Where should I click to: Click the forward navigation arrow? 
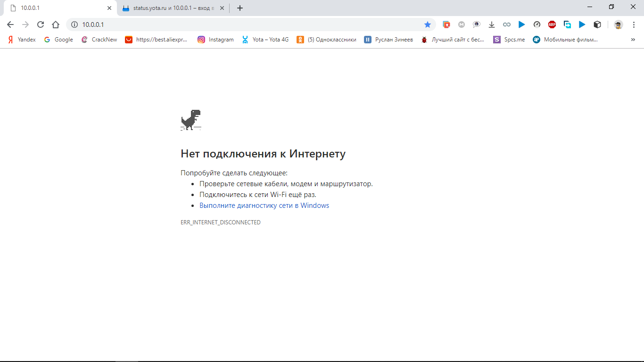(25, 25)
